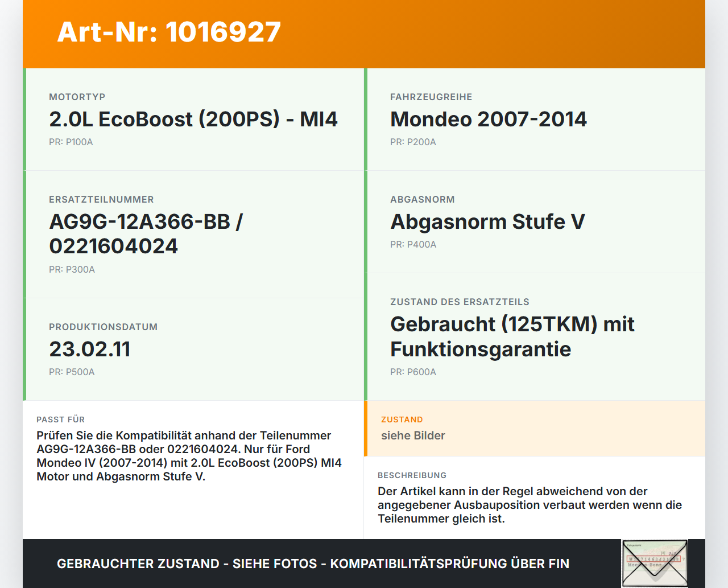
Task: Click the Beschreibung description text
Action: coord(530,505)
